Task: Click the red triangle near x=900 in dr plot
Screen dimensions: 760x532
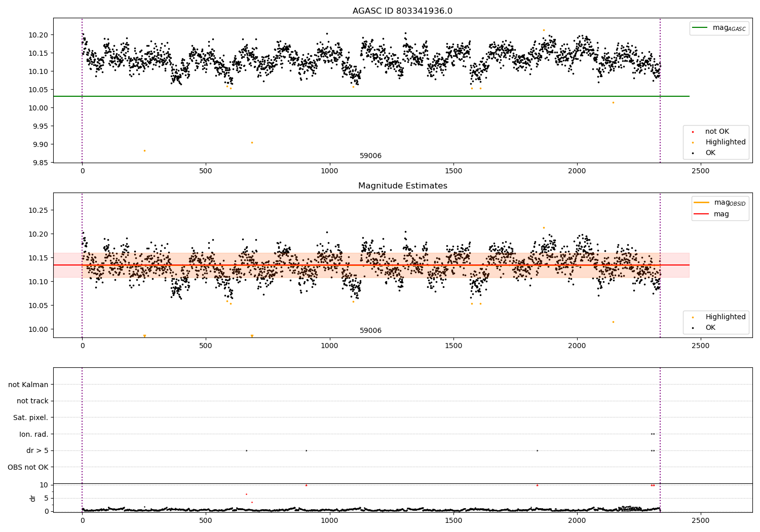Action: tap(306, 485)
